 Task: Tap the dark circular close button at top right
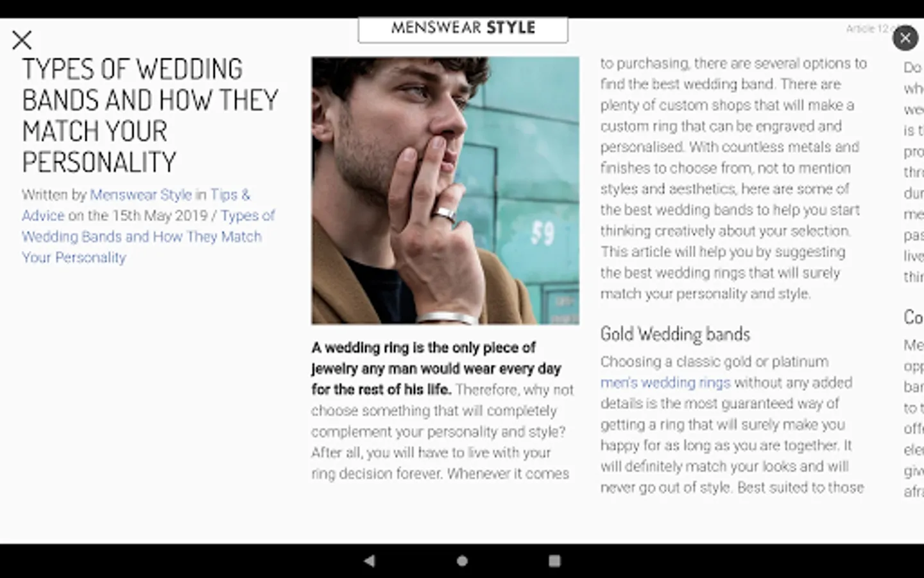pyautogui.click(x=905, y=39)
